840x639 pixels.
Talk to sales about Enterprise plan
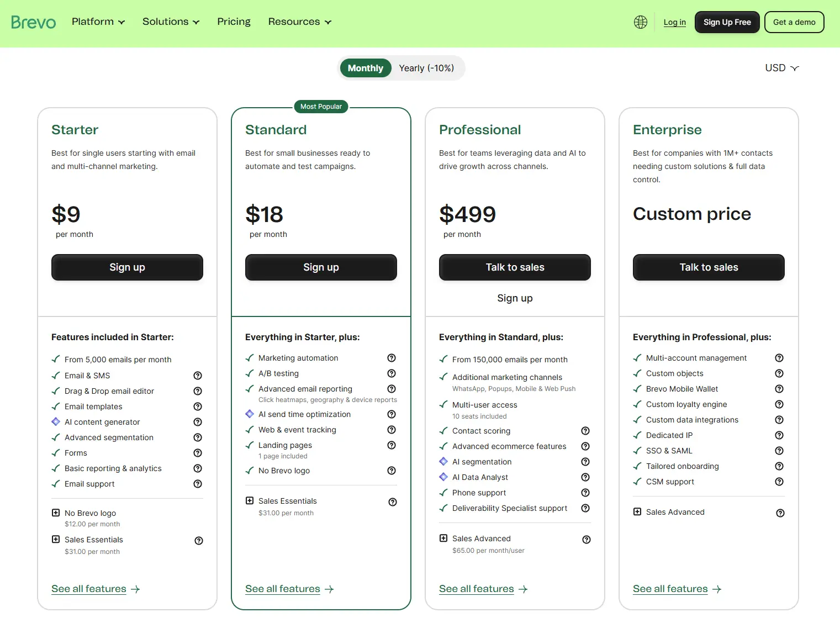(709, 267)
